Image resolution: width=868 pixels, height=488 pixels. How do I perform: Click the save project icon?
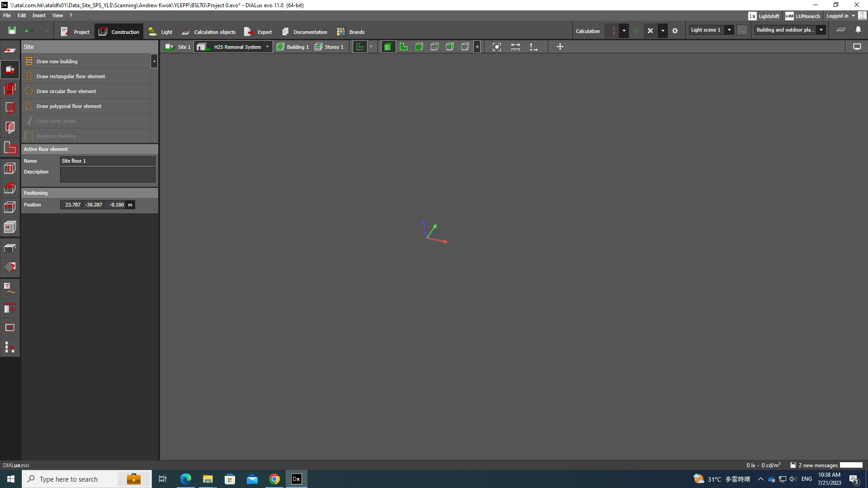tap(12, 31)
